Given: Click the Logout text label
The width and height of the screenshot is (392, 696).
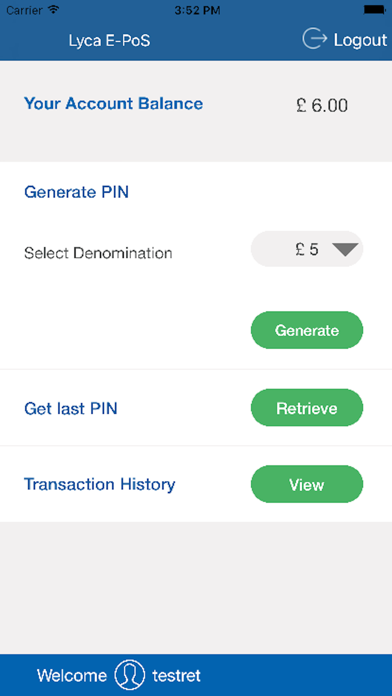Looking at the screenshot, I should 360,40.
